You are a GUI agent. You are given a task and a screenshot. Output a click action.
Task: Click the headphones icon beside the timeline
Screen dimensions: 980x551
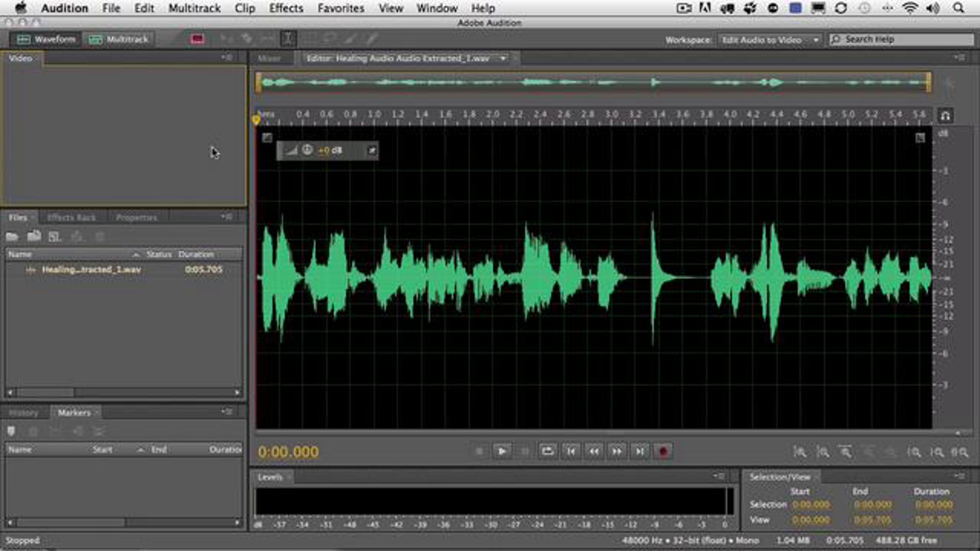(x=945, y=116)
